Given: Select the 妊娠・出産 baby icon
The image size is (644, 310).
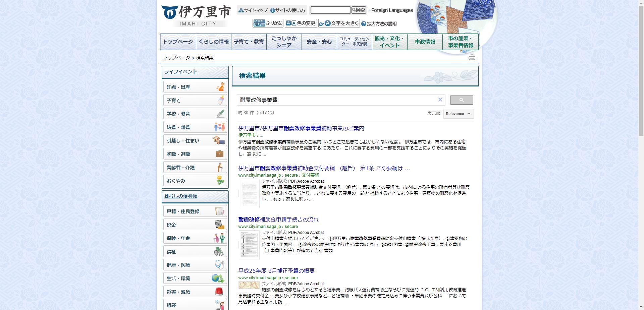Looking at the screenshot, I should (x=220, y=86).
